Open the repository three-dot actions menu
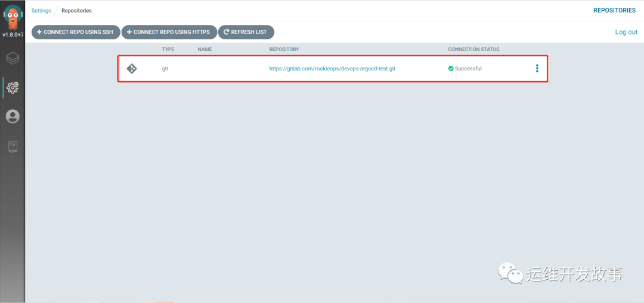This screenshot has width=644, height=303. (x=537, y=69)
